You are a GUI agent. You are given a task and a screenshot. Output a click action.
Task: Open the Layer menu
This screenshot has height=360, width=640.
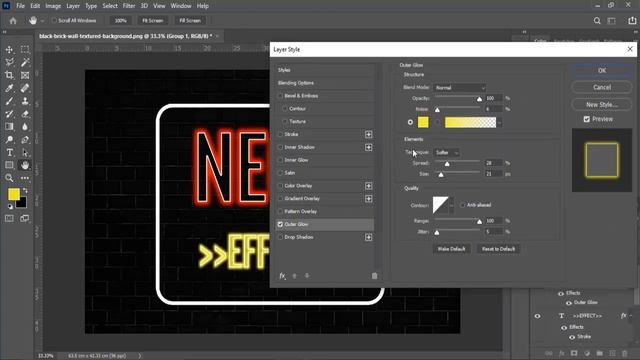pyautogui.click(x=73, y=6)
